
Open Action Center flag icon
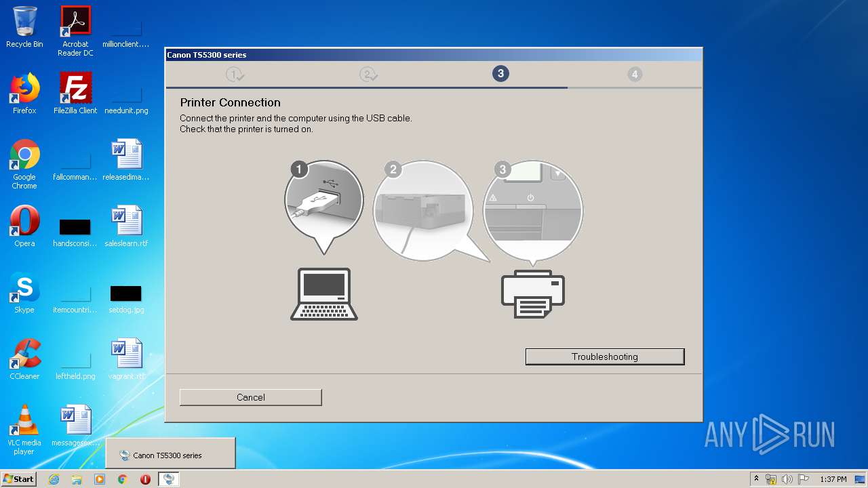804,479
